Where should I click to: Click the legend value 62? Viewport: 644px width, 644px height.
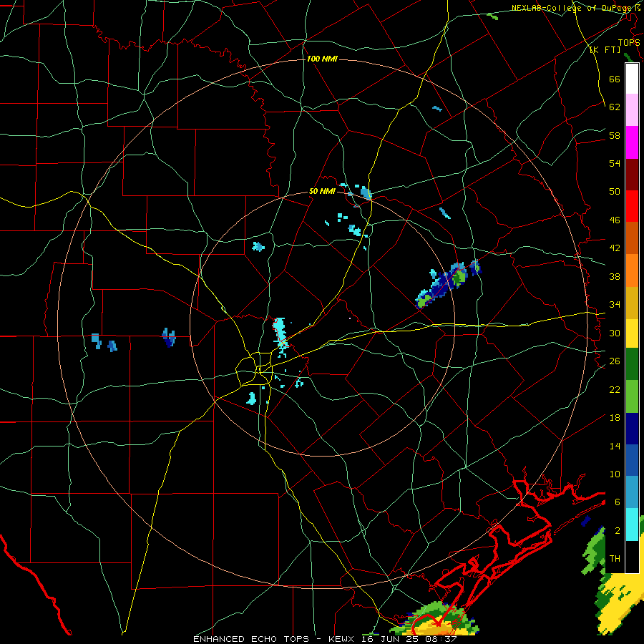coord(615,107)
